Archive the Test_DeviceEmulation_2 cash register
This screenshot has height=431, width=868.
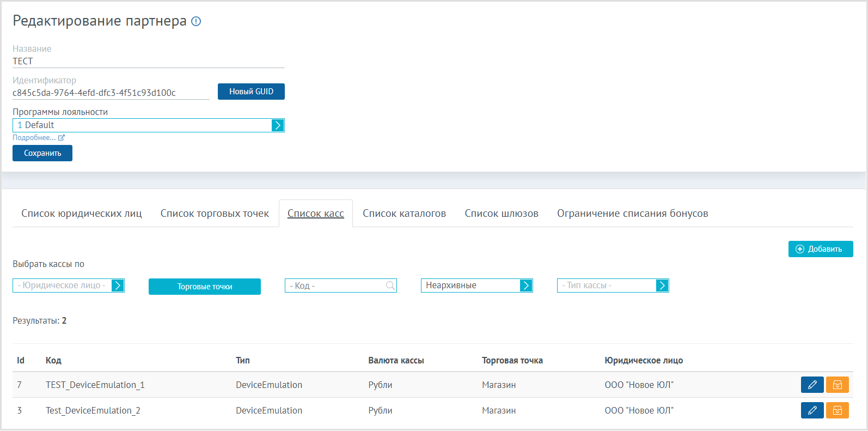tap(838, 410)
